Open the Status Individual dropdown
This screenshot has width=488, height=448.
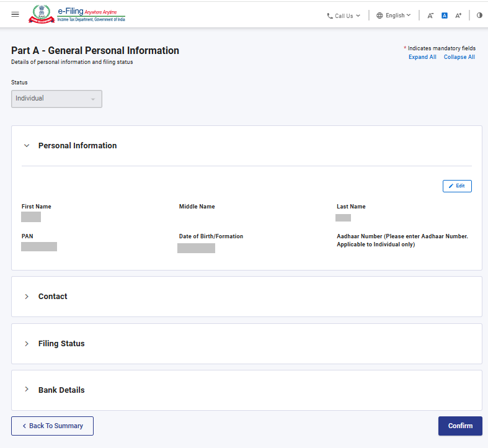point(56,99)
